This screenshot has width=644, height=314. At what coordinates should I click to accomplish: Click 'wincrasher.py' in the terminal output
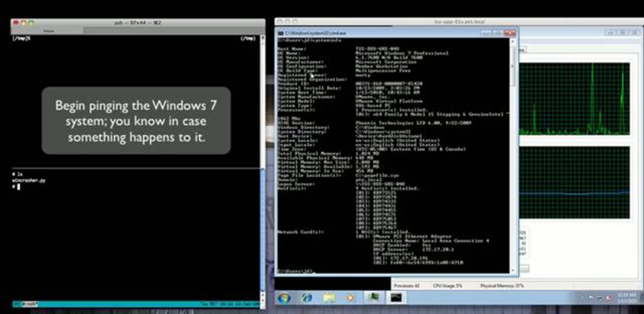[29, 180]
